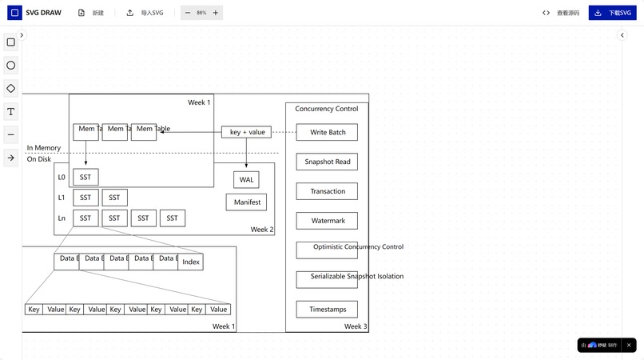Select the Index box
Screen dimensions: 644x360
[191, 262]
